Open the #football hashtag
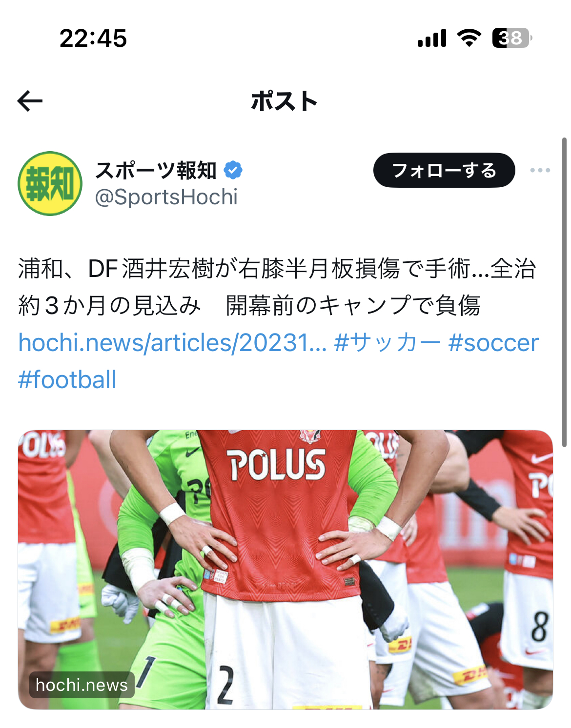The image size is (571, 728). tap(67, 380)
